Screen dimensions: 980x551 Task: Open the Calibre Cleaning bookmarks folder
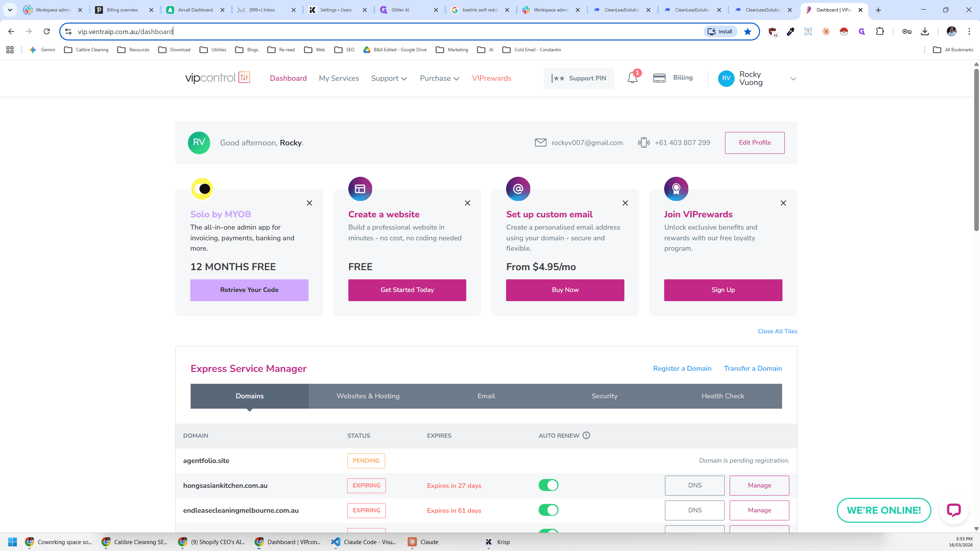pyautogui.click(x=87, y=50)
